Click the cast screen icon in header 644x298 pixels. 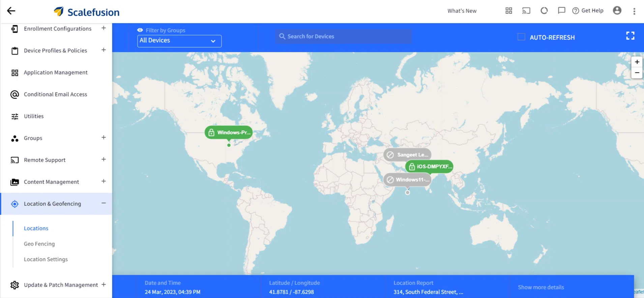(x=526, y=11)
